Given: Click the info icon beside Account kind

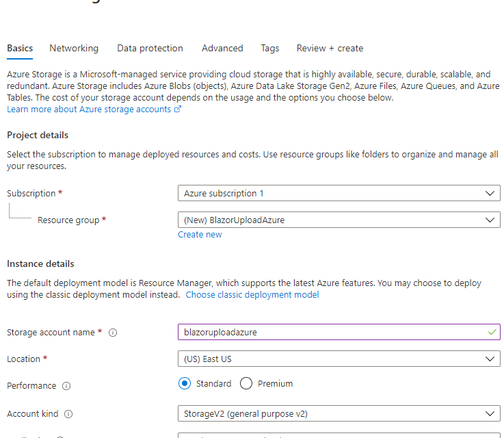Looking at the screenshot, I should tap(68, 414).
